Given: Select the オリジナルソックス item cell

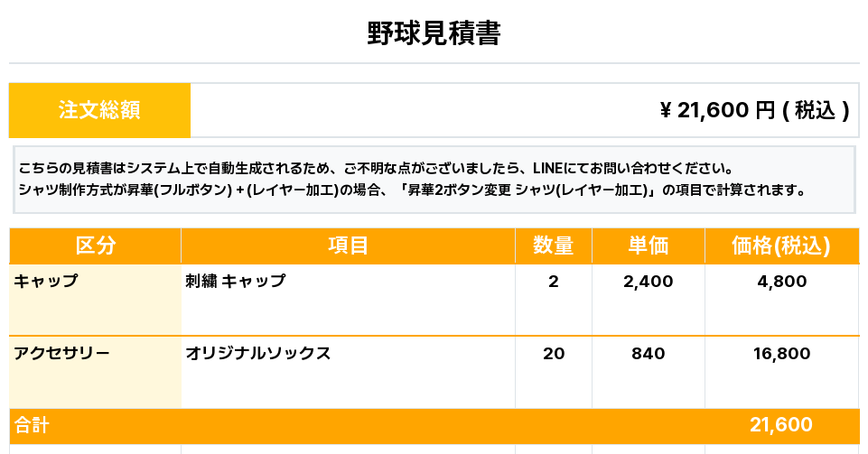Looking at the screenshot, I should coord(349,372).
